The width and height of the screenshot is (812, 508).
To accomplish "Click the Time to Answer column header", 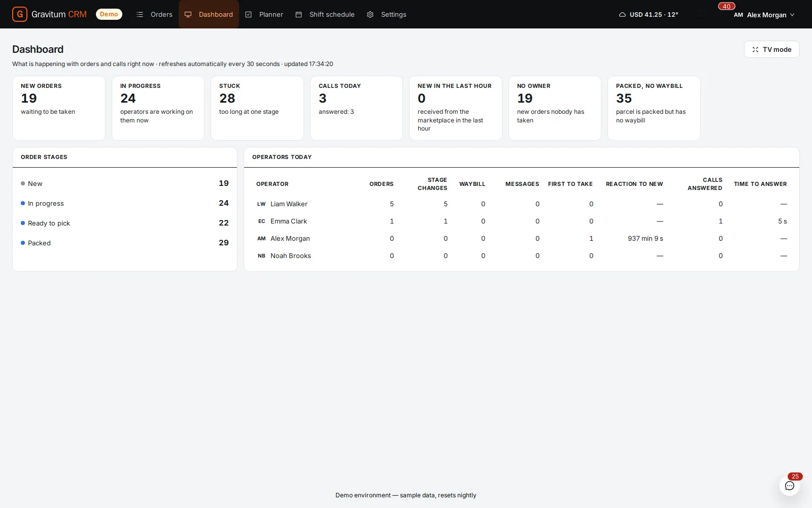I will [x=760, y=184].
